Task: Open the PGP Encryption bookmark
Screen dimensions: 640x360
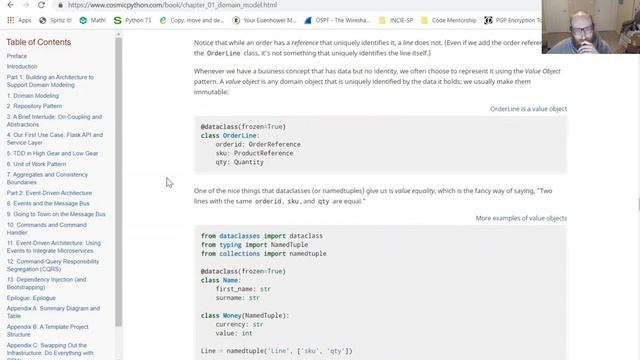Action: click(x=513, y=20)
